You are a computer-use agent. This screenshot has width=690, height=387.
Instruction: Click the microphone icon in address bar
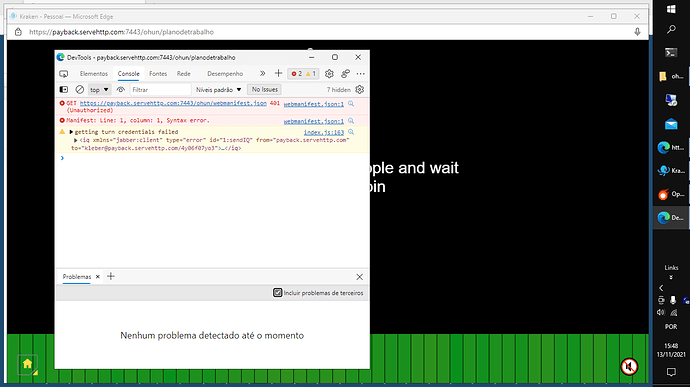coord(637,32)
